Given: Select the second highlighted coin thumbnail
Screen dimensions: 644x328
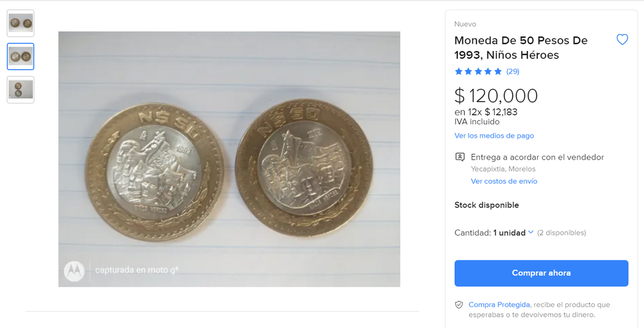Looking at the screenshot, I should tap(20, 56).
